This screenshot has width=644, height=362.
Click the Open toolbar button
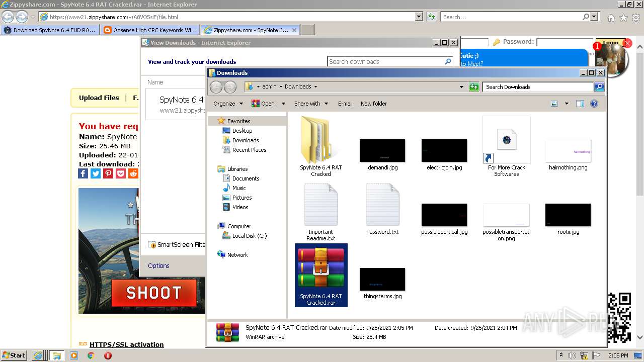(263, 104)
